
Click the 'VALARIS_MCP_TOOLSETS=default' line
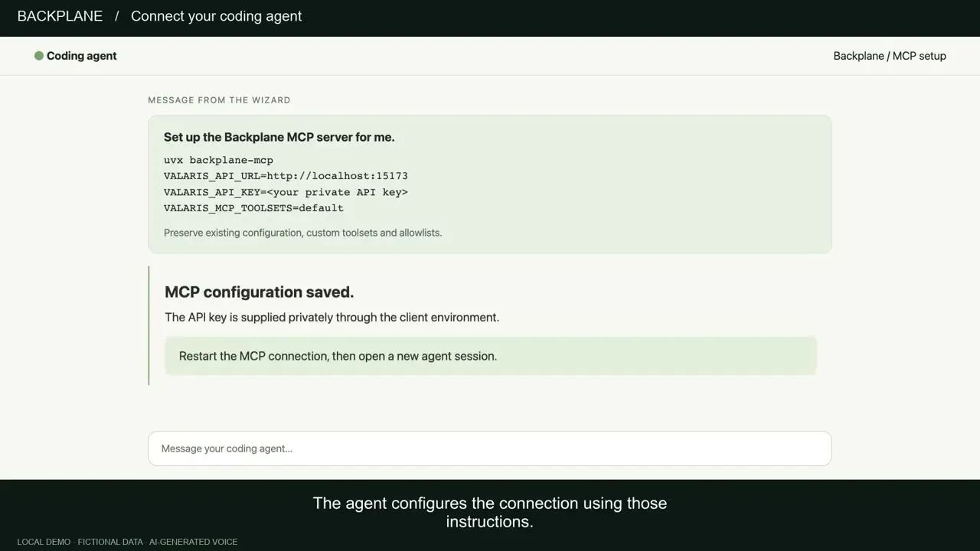pyautogui.click(x=253, y=208)
